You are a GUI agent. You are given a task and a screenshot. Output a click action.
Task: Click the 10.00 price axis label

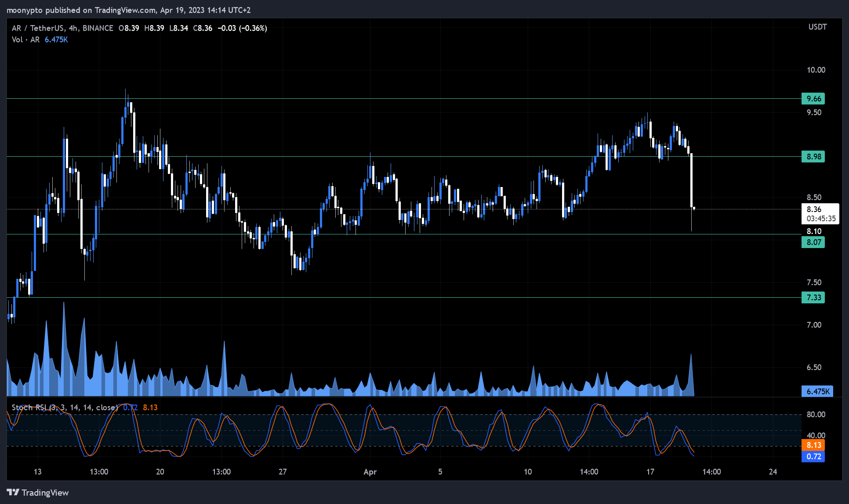(816, 70)
